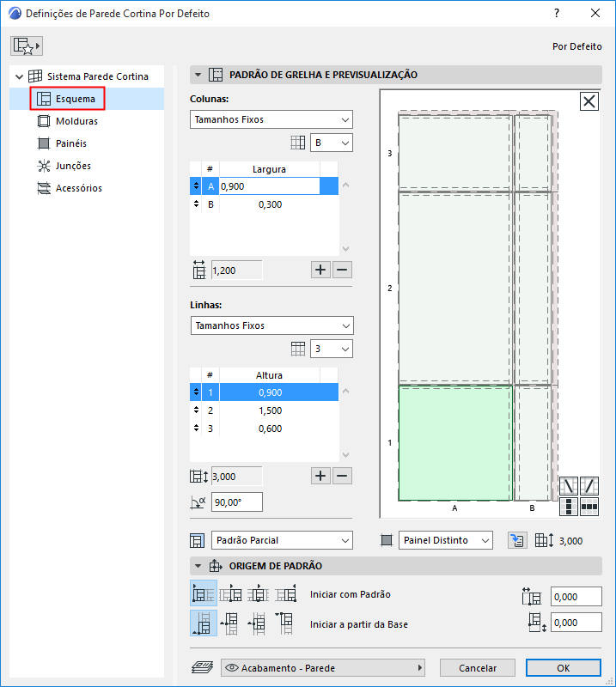The width and height of the screenshot is (616, 687).
Task: Select column row B with width 0,300
Action: click(264, 204)
